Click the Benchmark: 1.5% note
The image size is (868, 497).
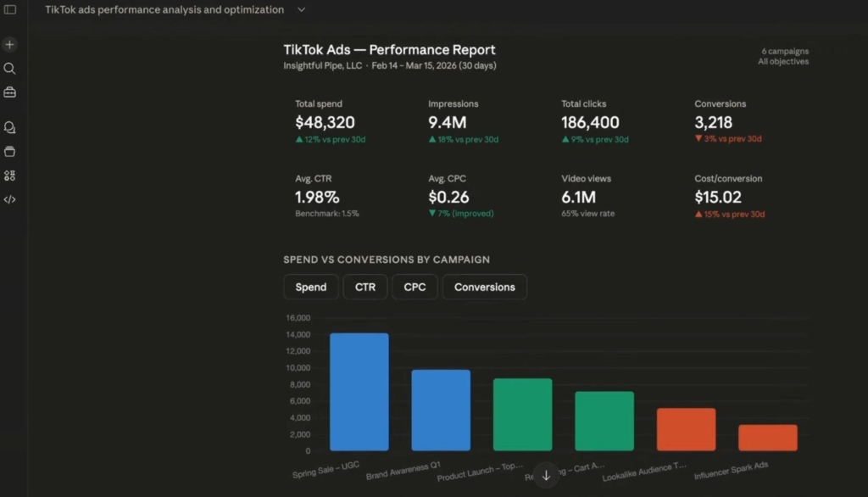[x=326, y=214]
